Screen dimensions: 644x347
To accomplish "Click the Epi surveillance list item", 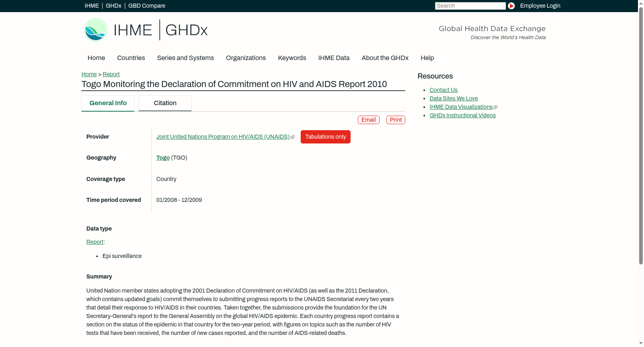I will pos(122,256).
